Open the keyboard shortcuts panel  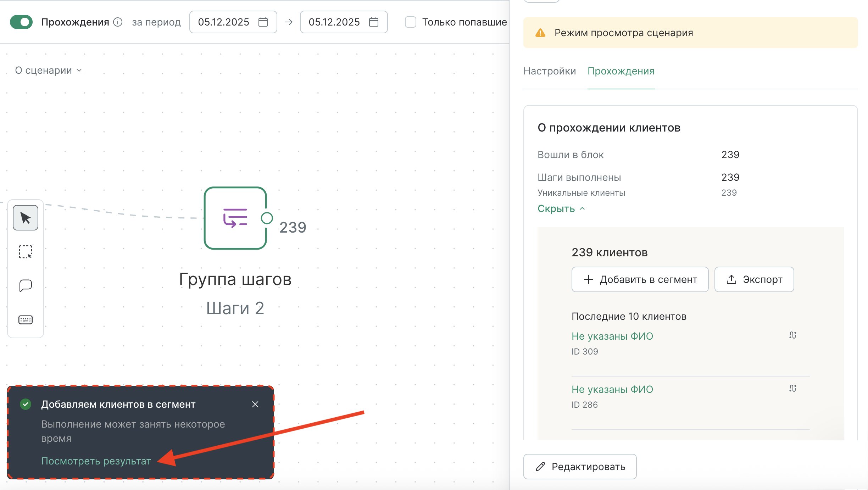point(25,319)
